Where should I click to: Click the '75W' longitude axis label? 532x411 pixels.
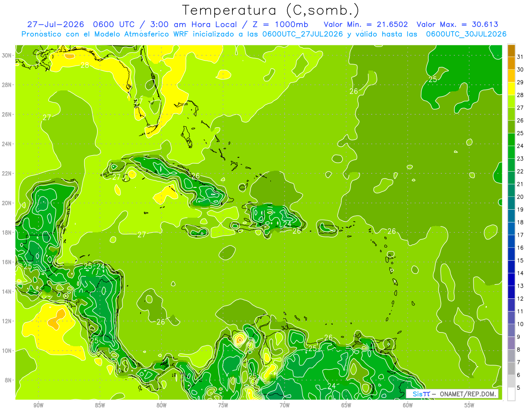pos(223,405)
